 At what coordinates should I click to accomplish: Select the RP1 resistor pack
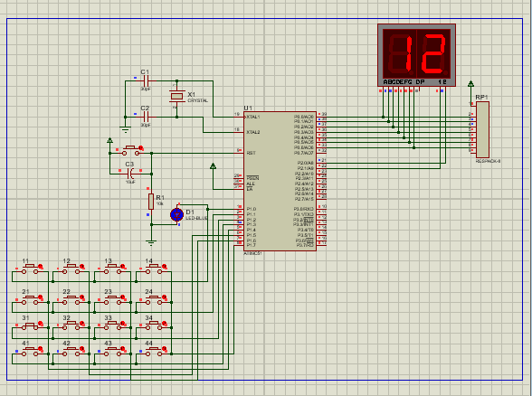482,129
